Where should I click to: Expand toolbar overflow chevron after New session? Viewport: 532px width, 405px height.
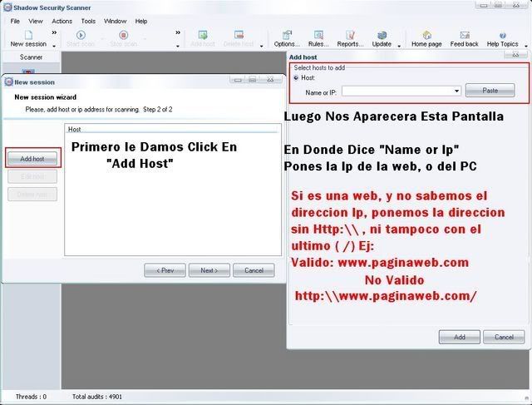pyautogui.click(x=54, y=32)
